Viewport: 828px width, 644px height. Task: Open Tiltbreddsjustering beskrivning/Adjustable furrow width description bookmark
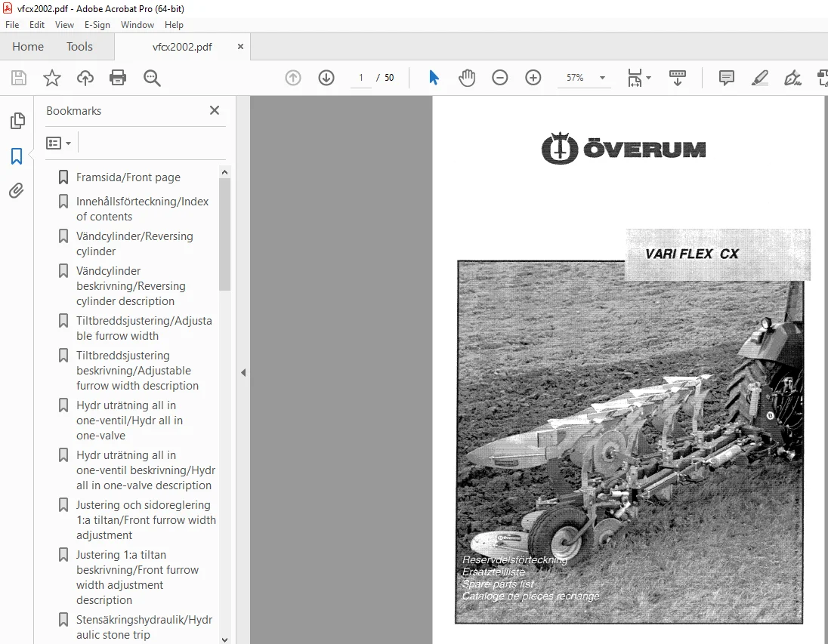pyautogui.click(x=137, y=371)
